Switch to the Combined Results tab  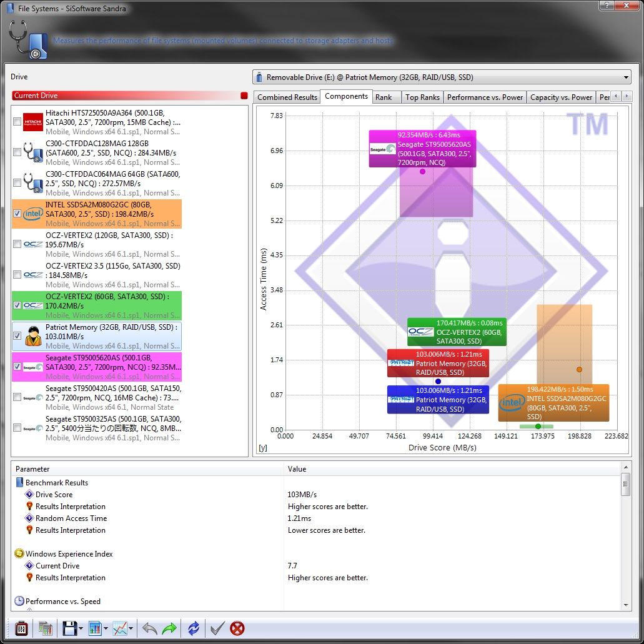[x=287, y=97]
